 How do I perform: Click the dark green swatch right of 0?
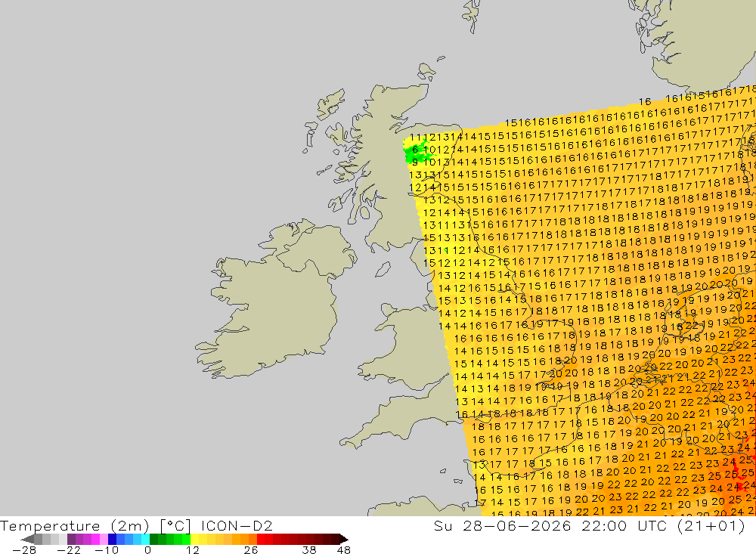(x=153, y=539)
